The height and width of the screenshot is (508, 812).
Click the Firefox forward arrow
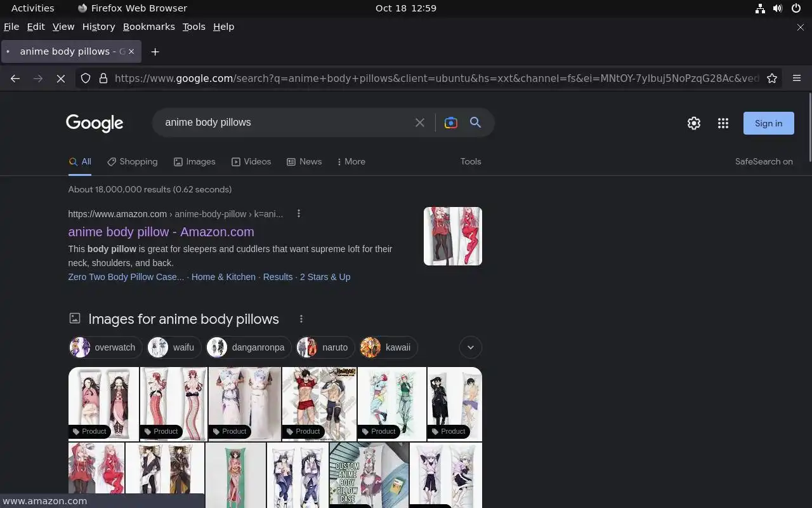pyautogui.click(x=38, y=78)
